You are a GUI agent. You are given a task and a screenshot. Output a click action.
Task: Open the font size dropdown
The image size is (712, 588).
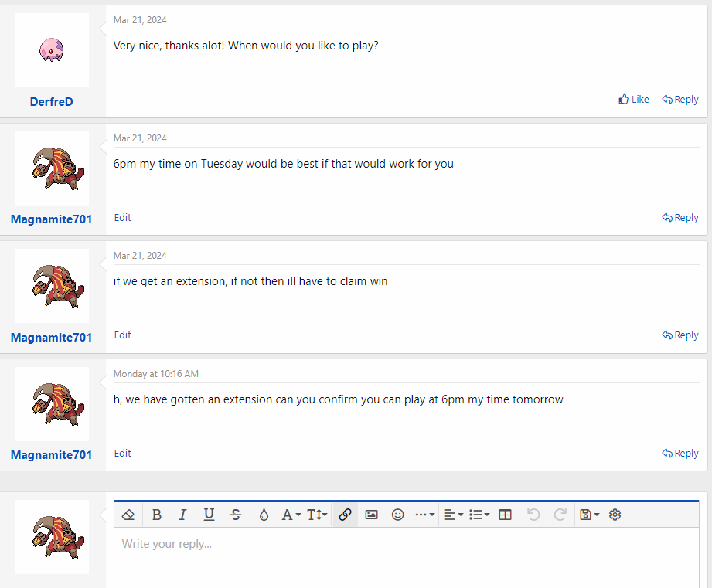[x=317, y=515]
